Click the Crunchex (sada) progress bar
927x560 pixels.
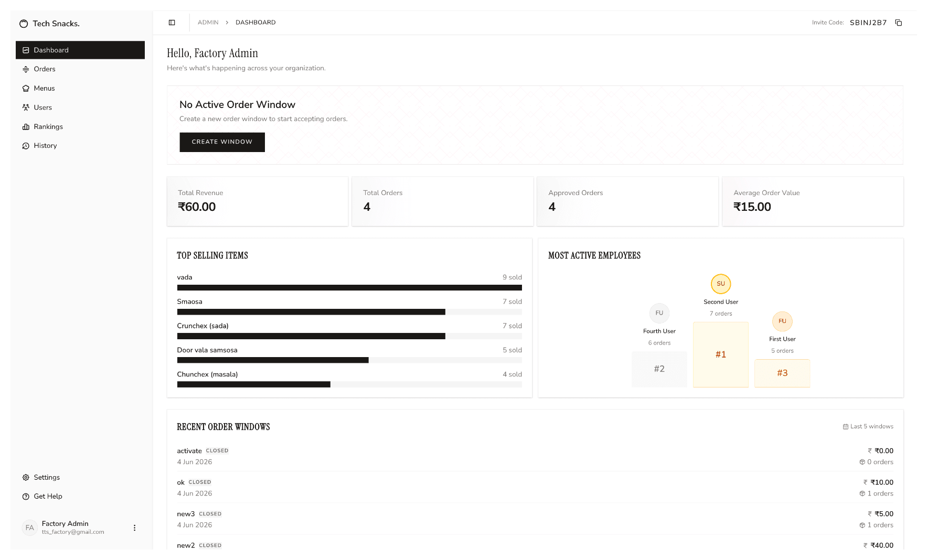pos(349,336)
